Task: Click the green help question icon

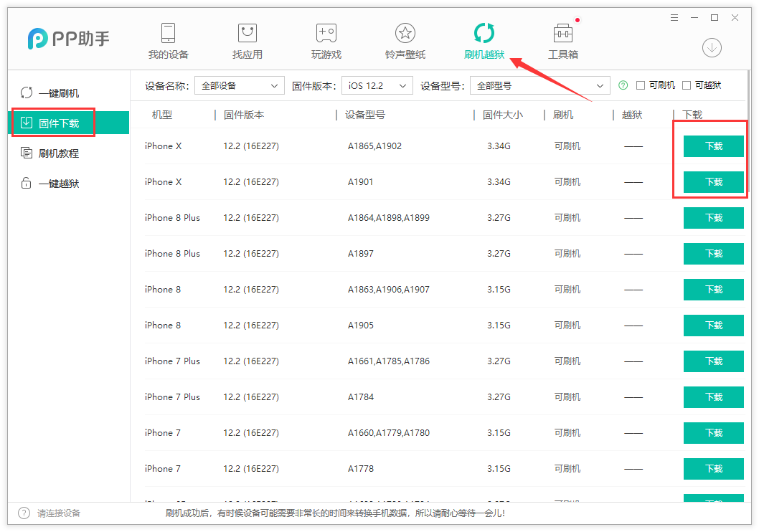Action: 623,85
